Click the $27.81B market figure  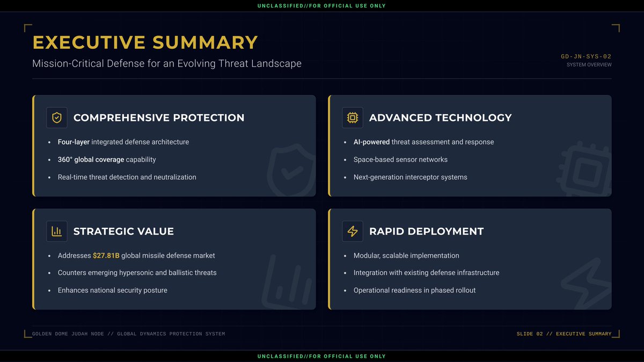[x=106, y=256]
